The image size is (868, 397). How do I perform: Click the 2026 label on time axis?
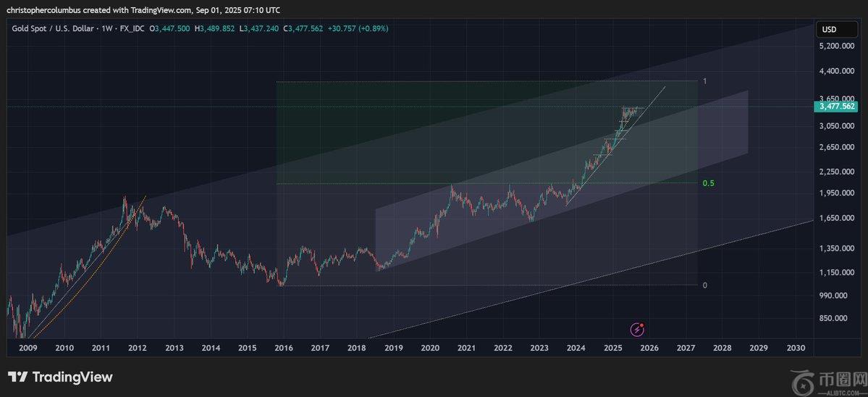pos(649,348)
